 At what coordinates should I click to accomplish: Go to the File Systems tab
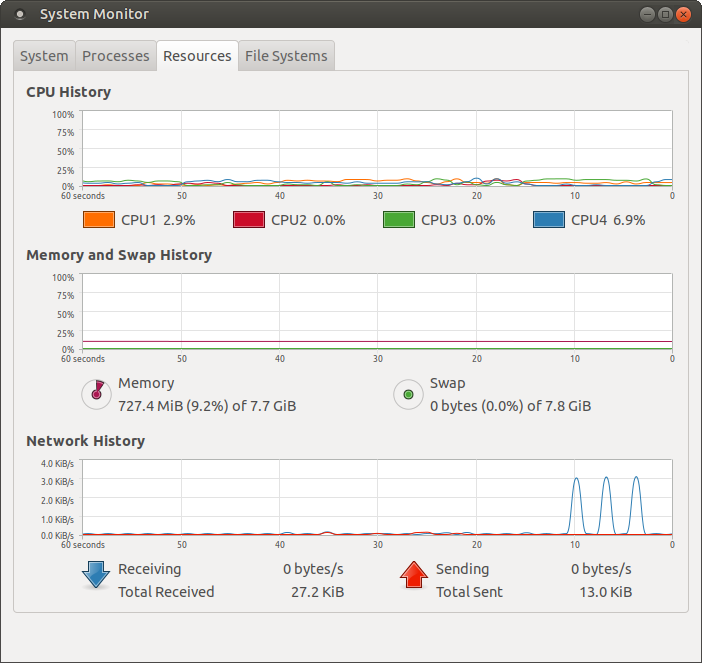[286, 56]
